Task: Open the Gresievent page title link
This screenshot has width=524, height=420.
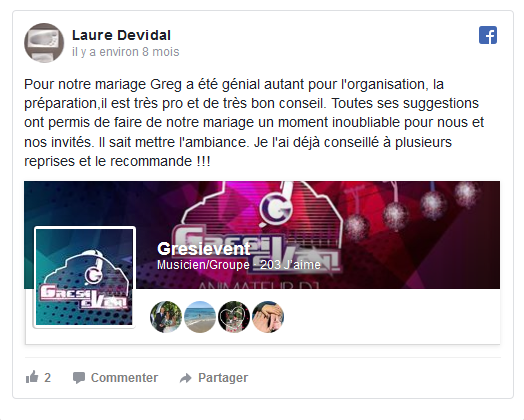Action: pos(204,249)
